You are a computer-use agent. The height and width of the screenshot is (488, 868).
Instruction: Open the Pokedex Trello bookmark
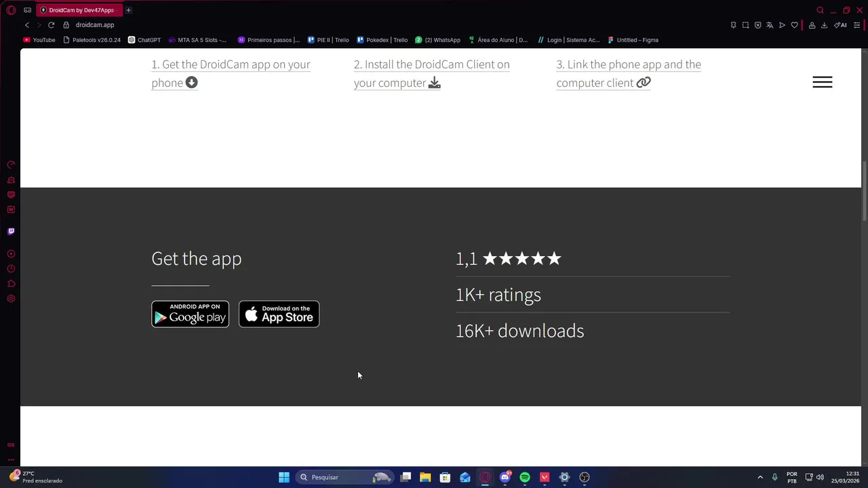point(382,40)
